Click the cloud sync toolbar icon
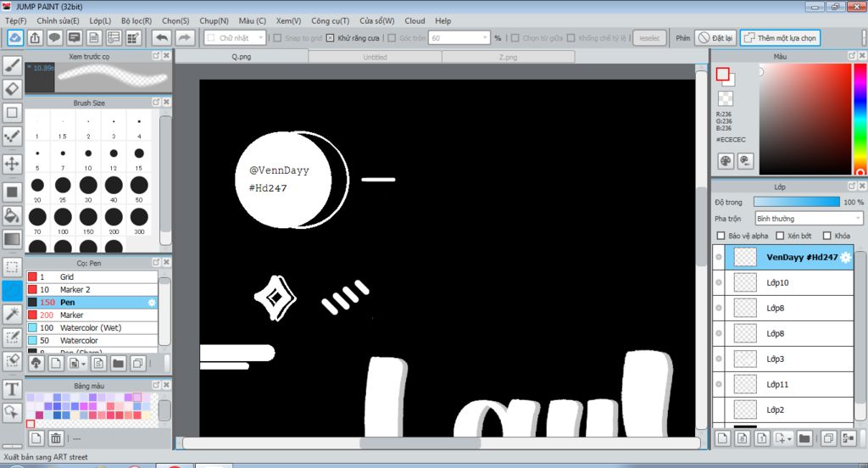 15,37
